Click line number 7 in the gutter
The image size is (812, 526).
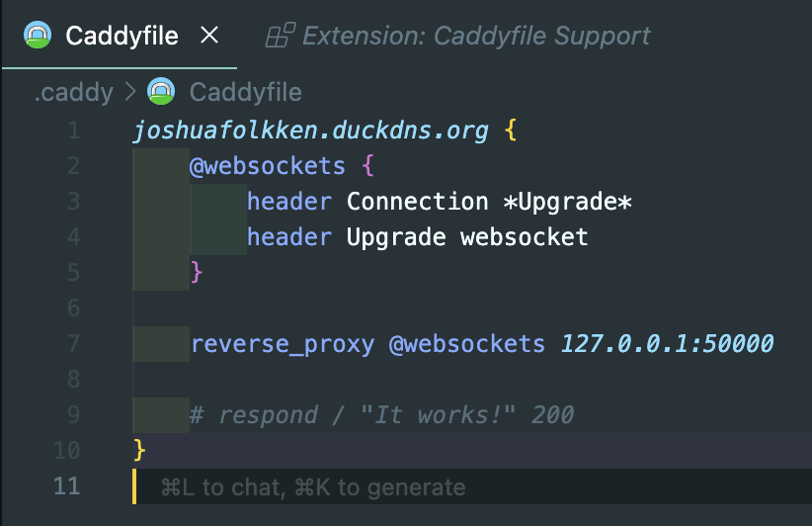(x=74, y=344)
